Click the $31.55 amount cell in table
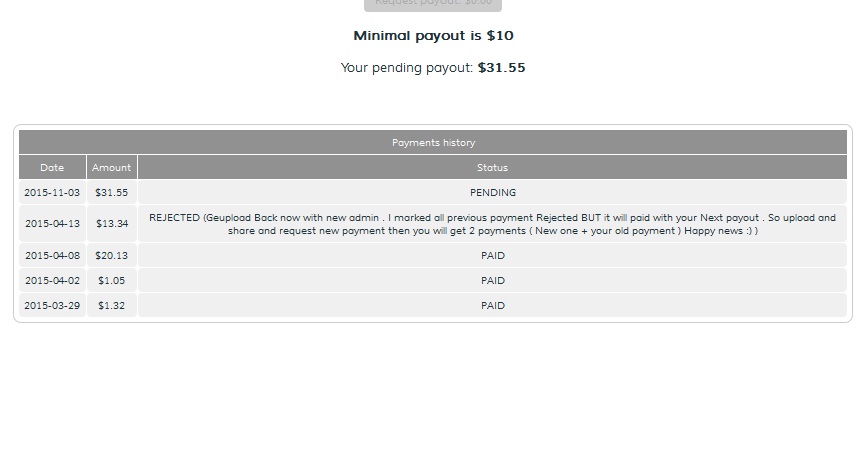This screenshot has height=460, width=860. pos(111,192)
